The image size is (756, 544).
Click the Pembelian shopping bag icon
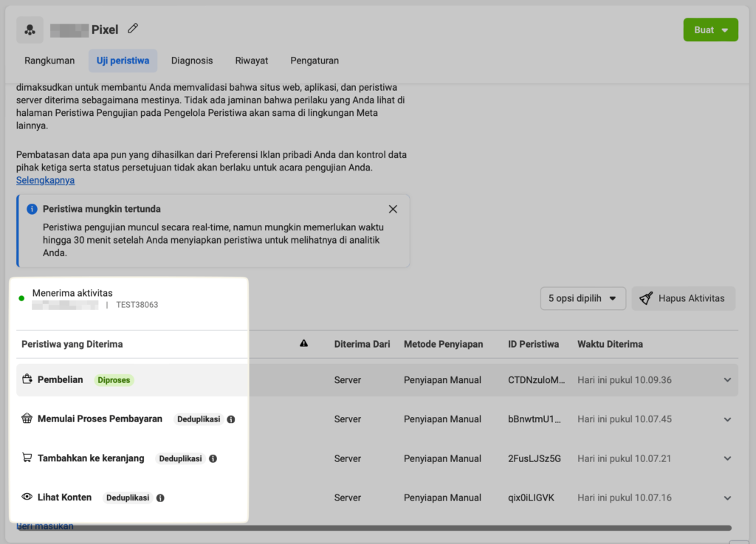[x=27, y=379]
